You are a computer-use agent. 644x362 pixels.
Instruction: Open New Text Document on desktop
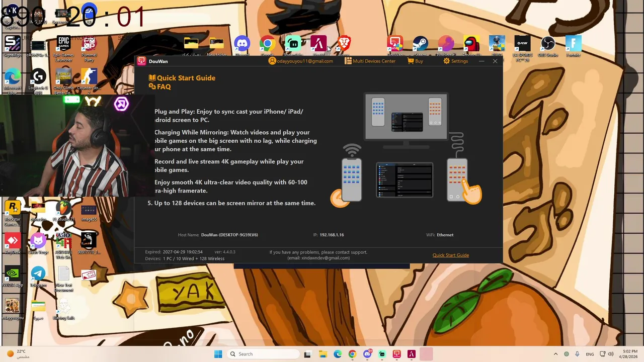point(63,279)
